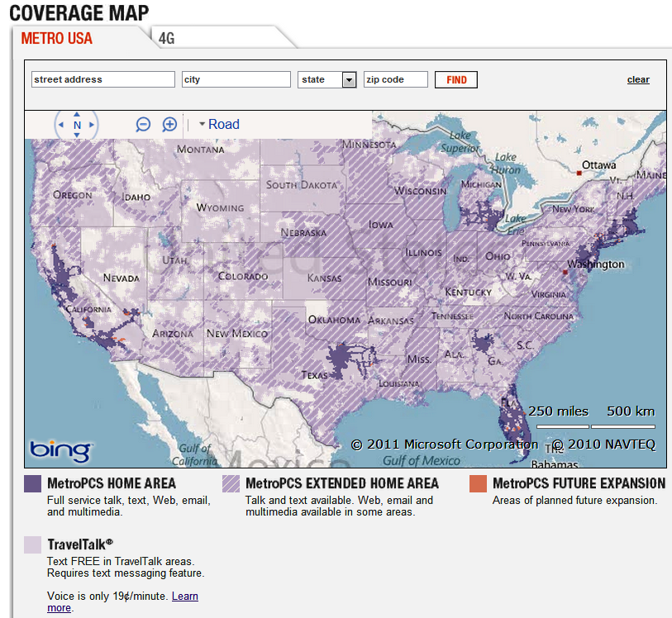Click the Nebraska label on the map
Viewport: 672px width, 618px height.
click(303, 232)
